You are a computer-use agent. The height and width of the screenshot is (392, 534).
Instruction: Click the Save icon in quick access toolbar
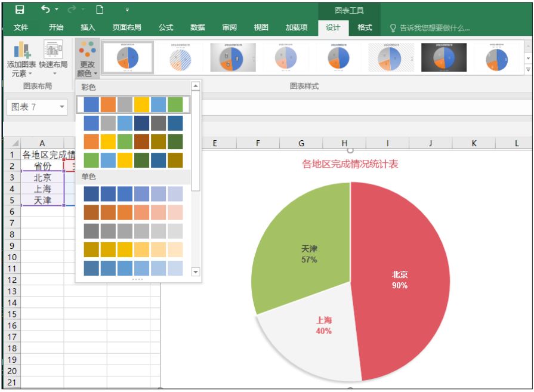(20, 10)
